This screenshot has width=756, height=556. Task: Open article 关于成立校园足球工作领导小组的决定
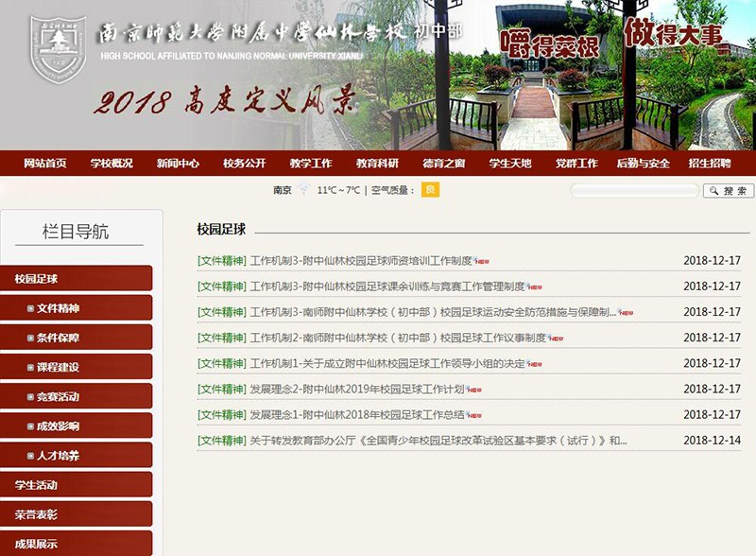(387, 363)
